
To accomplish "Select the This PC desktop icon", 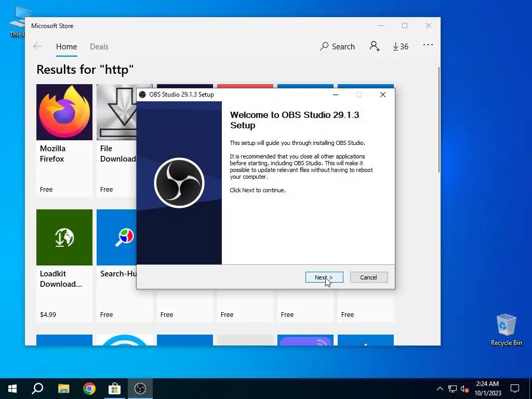I will (x=17, y=22).
